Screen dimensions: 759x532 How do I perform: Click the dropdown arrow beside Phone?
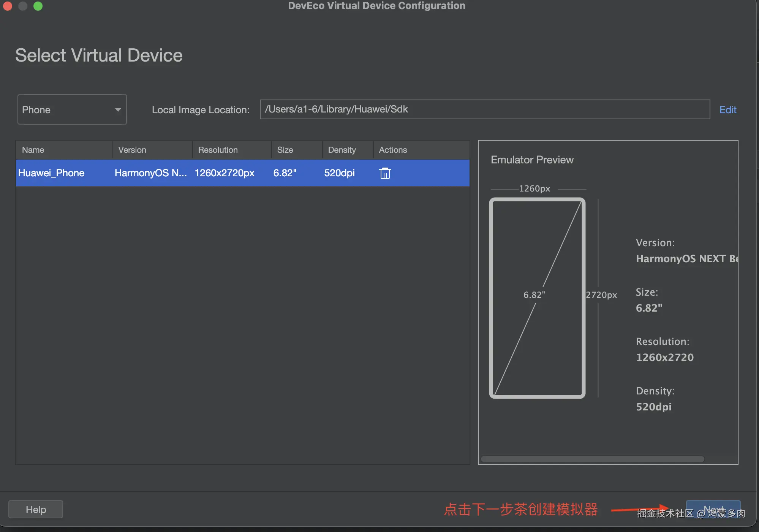(x=118, y=110)
